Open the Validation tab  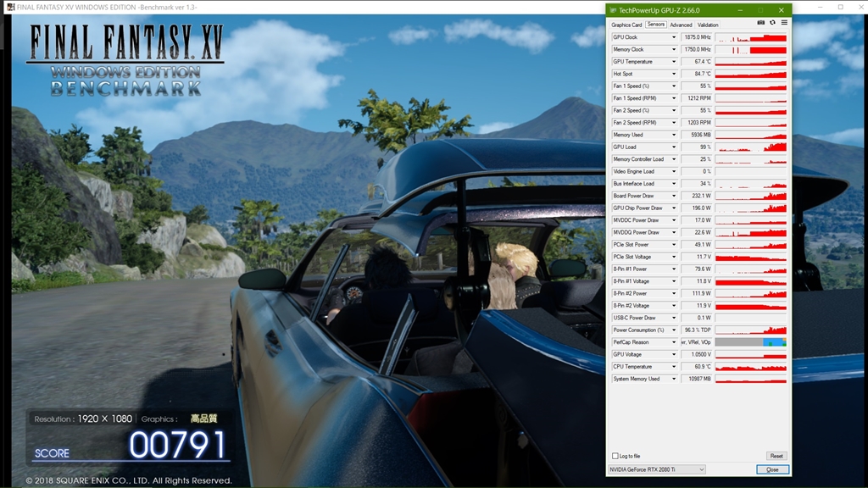708,25
